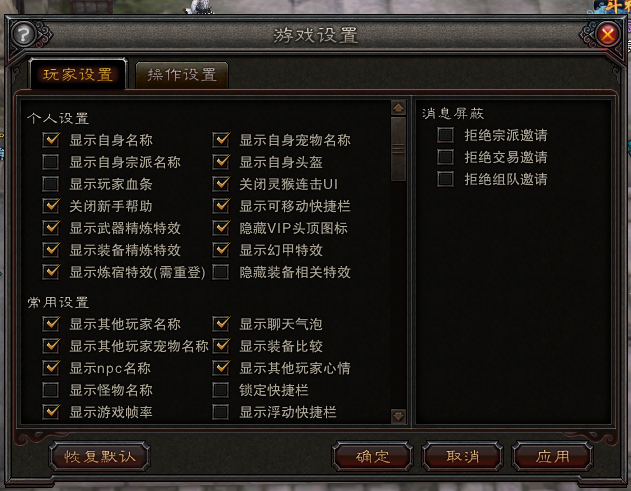Screen dimensions: 631x491
Task: Click the 恢复默认 button
Action: [x=99, y=456]
